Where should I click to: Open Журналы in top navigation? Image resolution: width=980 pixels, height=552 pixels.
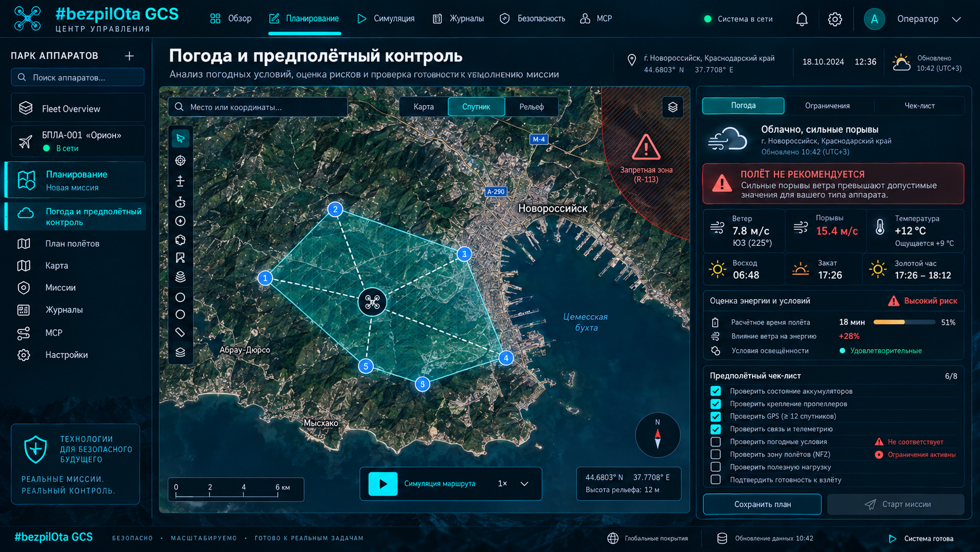tap(458, 19)
